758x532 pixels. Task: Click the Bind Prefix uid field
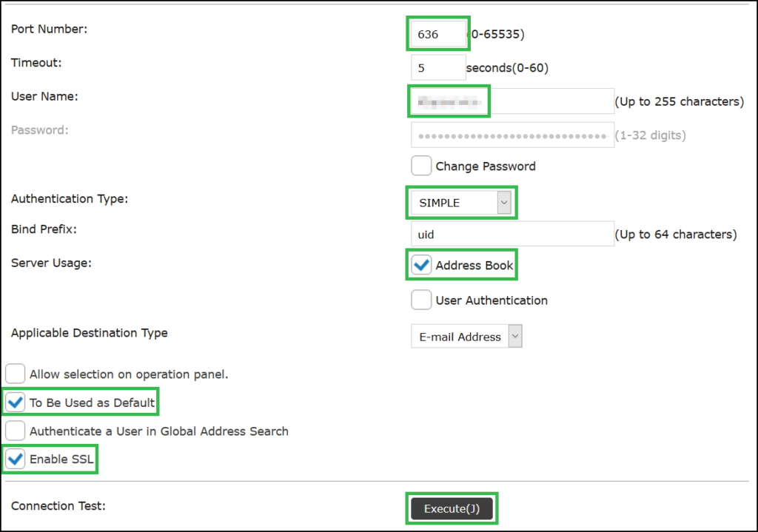pos(511,233)
